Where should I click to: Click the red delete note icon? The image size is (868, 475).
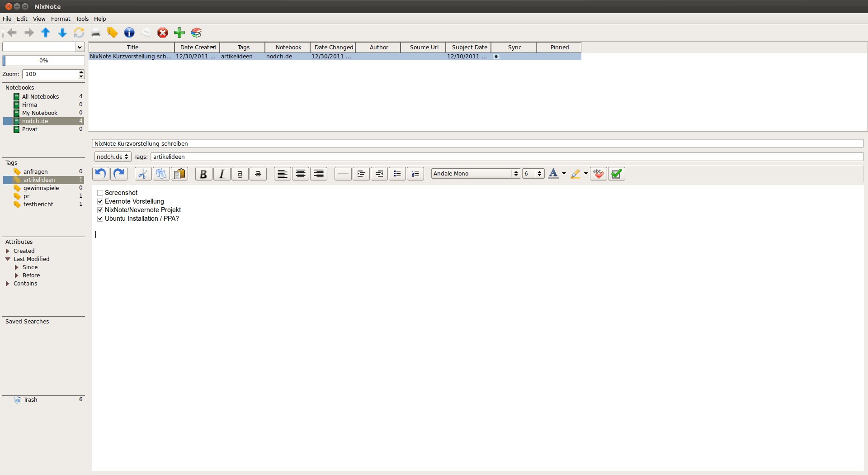(163, 33)
